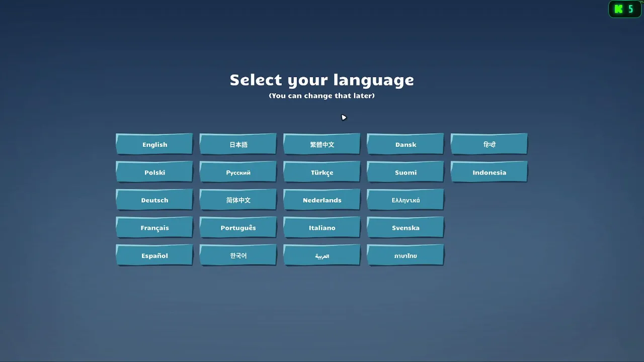Click the green K counter badge

click(x=625, y=9)
